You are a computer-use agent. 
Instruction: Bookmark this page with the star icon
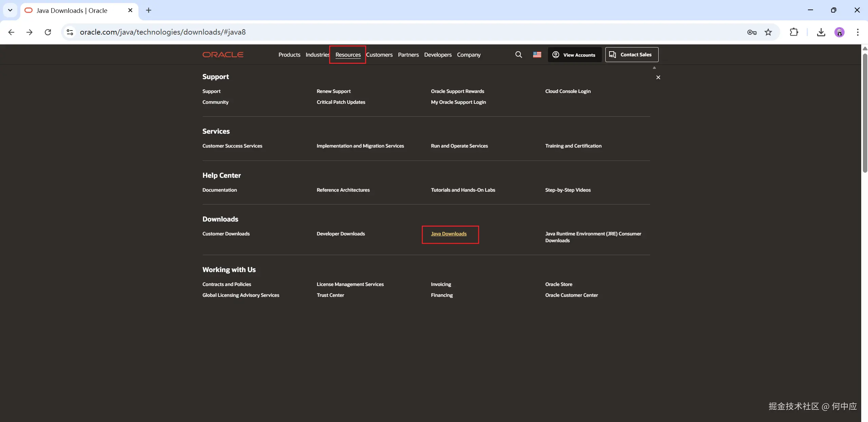[768, 32]
